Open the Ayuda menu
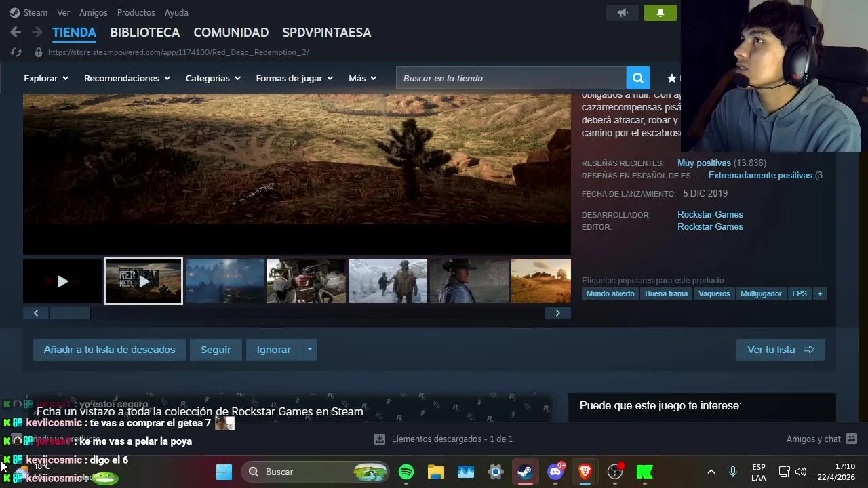The width and height of the screenshot is (868, 488). point(176,12)
